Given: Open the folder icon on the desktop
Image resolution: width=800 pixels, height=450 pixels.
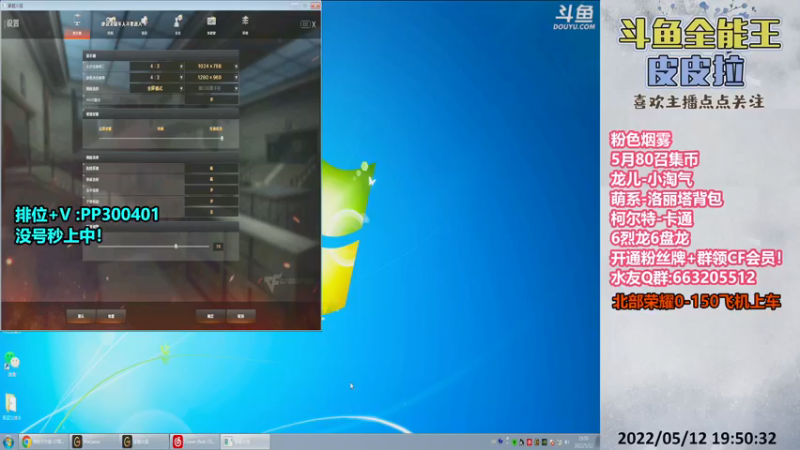Looking at the screenshot, I should point(11,407).
